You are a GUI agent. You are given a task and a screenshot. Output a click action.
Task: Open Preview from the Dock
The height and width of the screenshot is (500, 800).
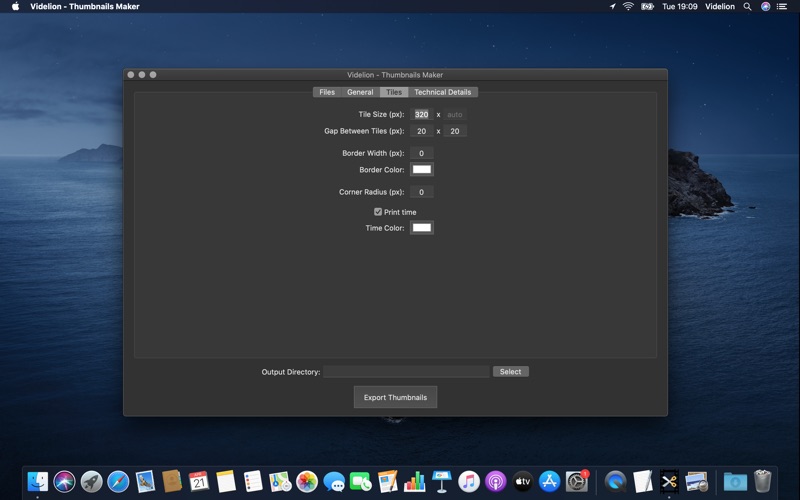696,481
